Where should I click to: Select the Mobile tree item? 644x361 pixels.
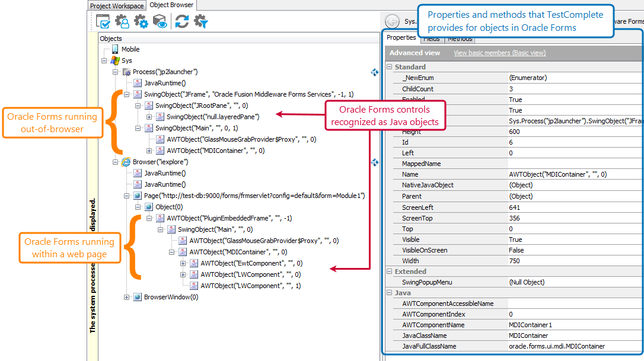[130, 49]
